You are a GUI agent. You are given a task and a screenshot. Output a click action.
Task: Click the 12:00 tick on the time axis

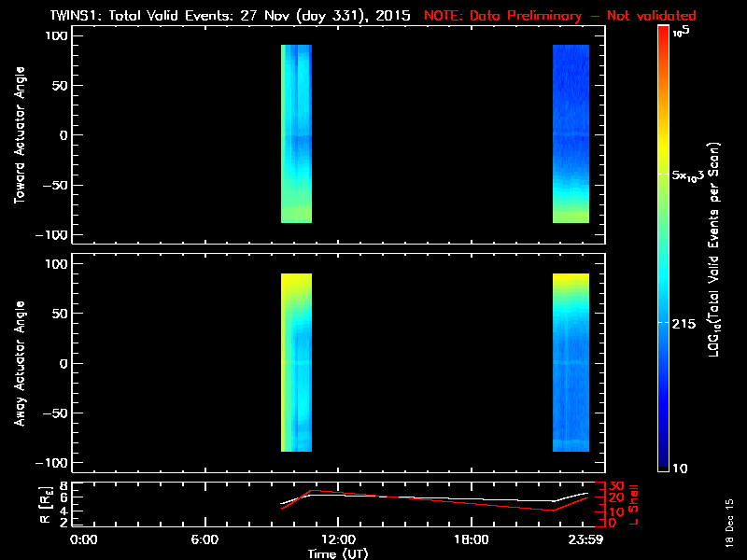tap(337, 540)
